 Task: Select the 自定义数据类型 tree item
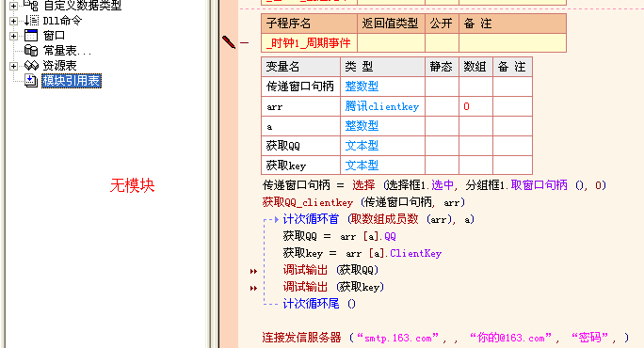pyautogui.click(x=83, y=6)
